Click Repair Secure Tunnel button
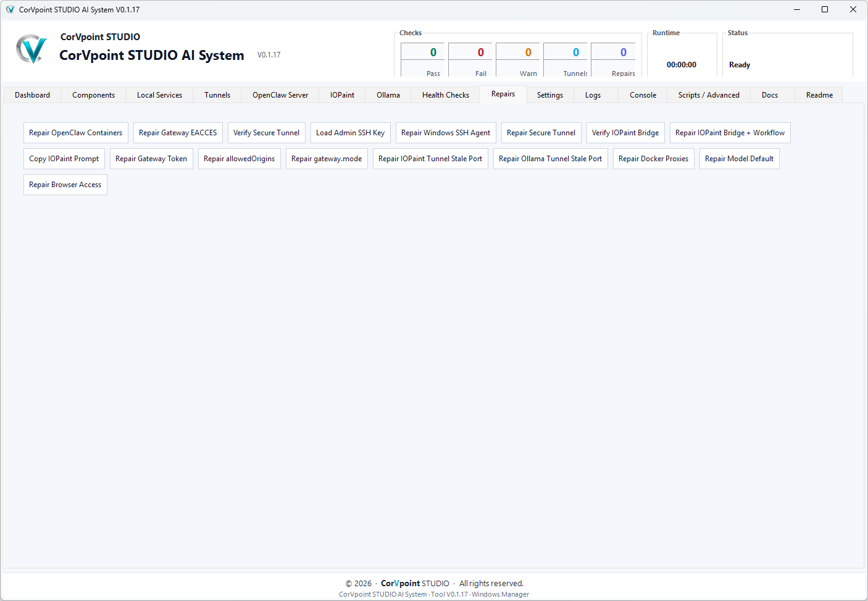Screen dimensions: 868x601 coord(541,133)
